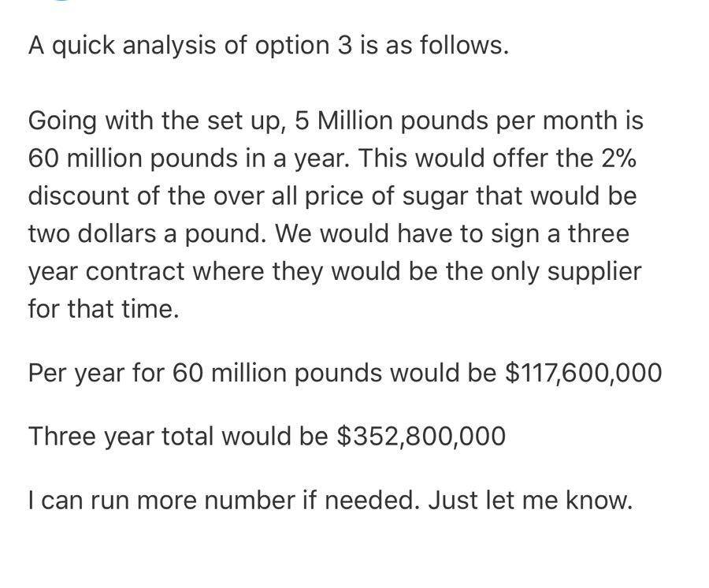Click the "for that time." line
Viewport: 709px width, 588px height.
[x=103, y=310]
